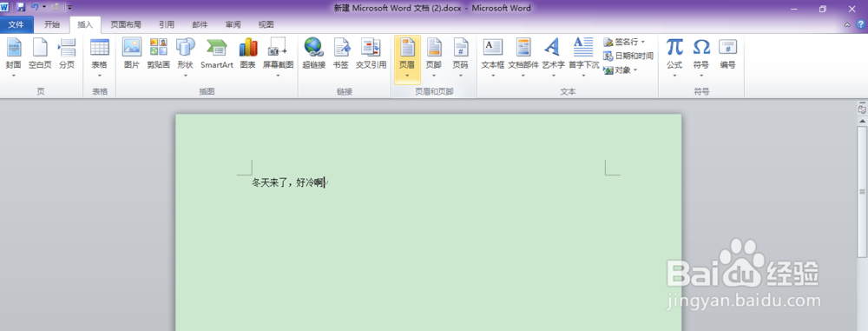
Task: Expand the shapes (形状) dropdown arrow
Action: [185, 76]
